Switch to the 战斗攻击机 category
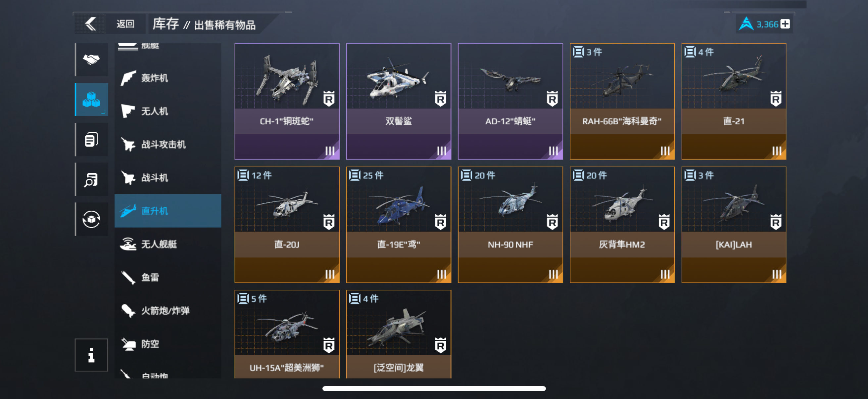868x399 pixels. click(168, 145)
